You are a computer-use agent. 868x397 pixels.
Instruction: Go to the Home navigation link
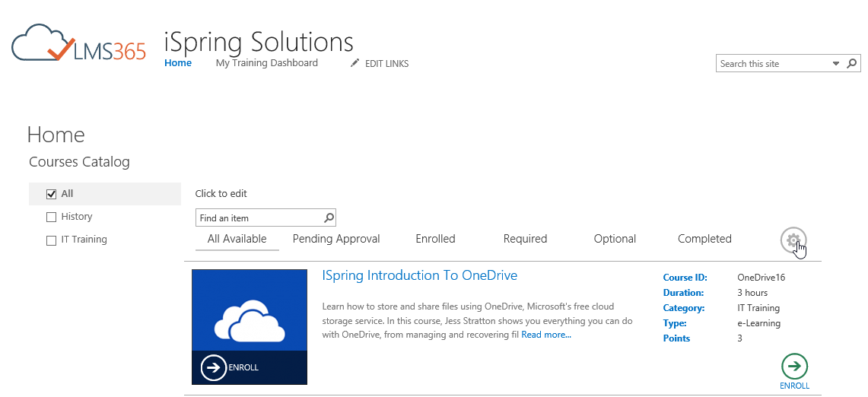pos(178,63)
